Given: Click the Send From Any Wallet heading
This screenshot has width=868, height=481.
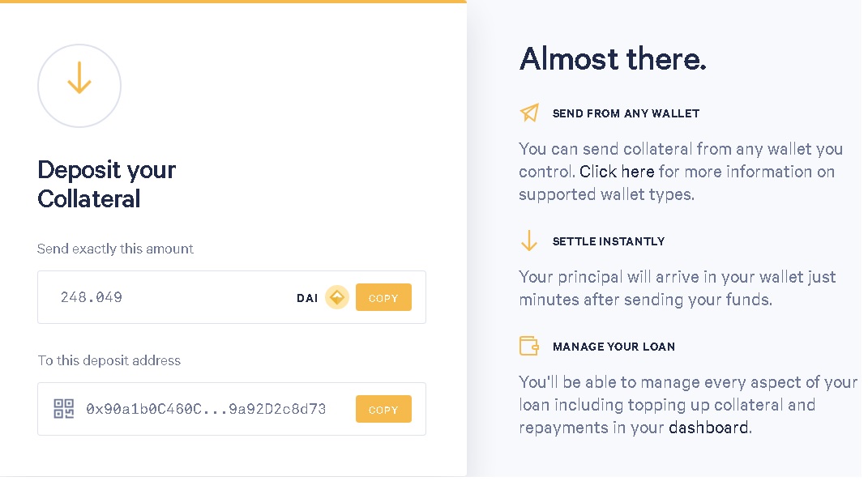Looking at the screenshot, I should click(x=626, y=114).
